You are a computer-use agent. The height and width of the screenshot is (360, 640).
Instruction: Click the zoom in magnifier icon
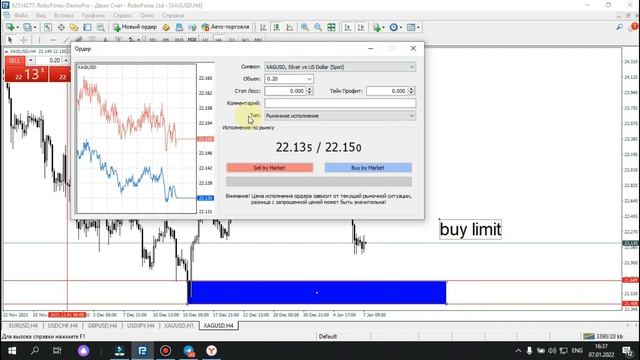point(304,27)
